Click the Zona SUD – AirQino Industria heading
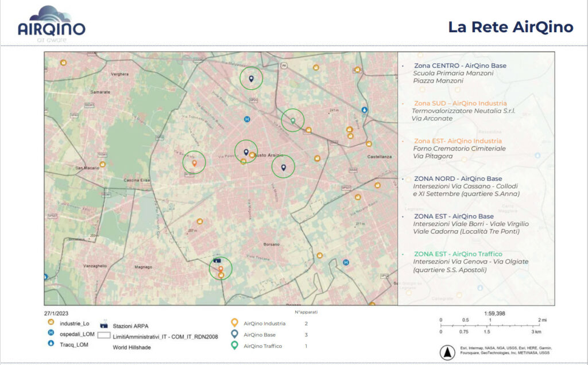 coord(460,103)
